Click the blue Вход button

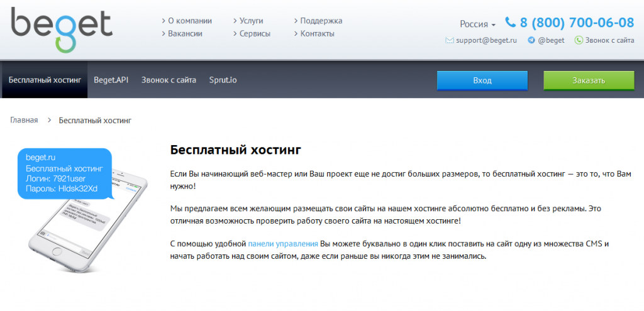click(x=482, y=80)
